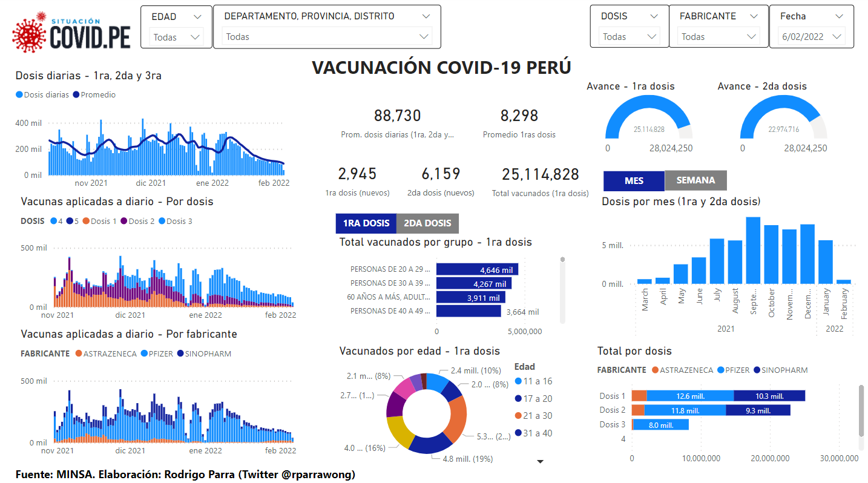
Task: Click legend marker for dose 5
Action: [x=69, y=222]
